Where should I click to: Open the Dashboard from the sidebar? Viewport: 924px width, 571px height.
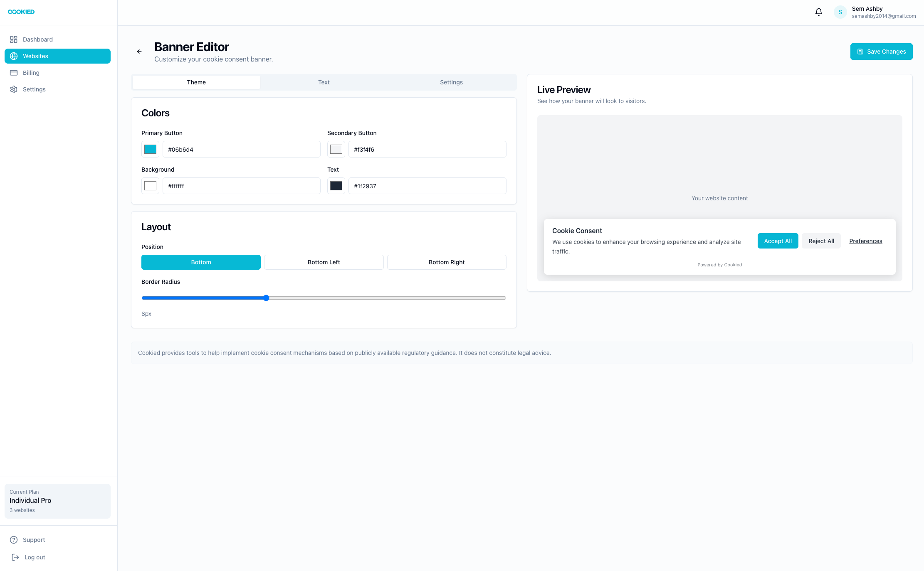tap(38, 39)
